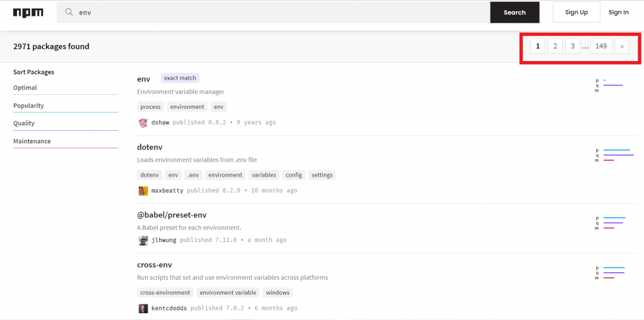This screenshot has width=644, height=320.
Task: Go to results page 1
Action: 538,46
